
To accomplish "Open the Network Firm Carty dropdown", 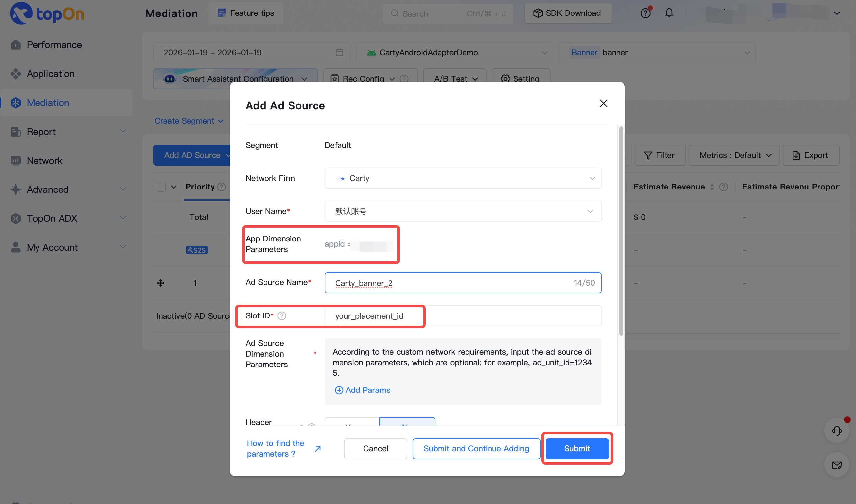I will (463, 178).
